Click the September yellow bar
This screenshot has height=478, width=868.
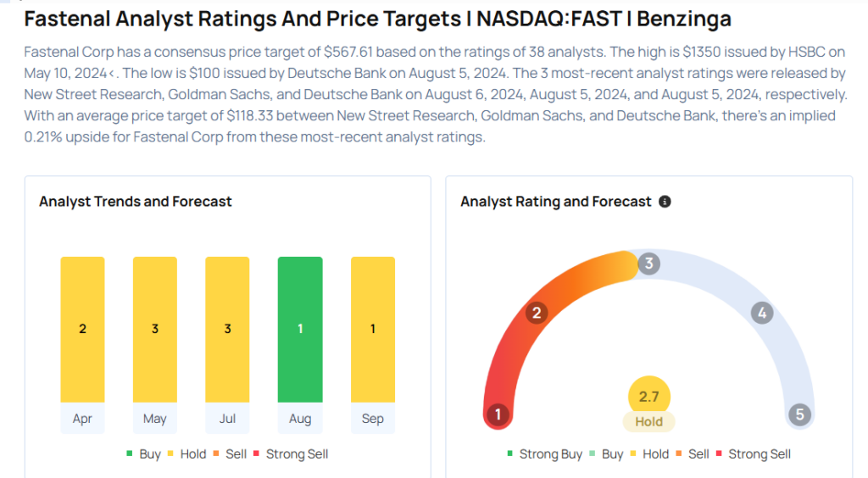pos(373,329)
